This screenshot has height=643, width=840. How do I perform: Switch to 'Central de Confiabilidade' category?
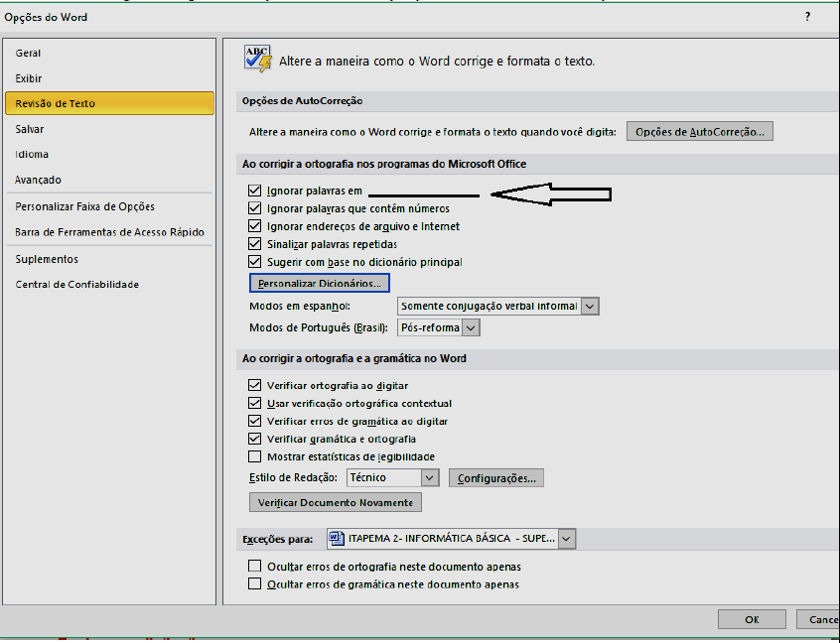pyautogui.click(x=76, y=285)
